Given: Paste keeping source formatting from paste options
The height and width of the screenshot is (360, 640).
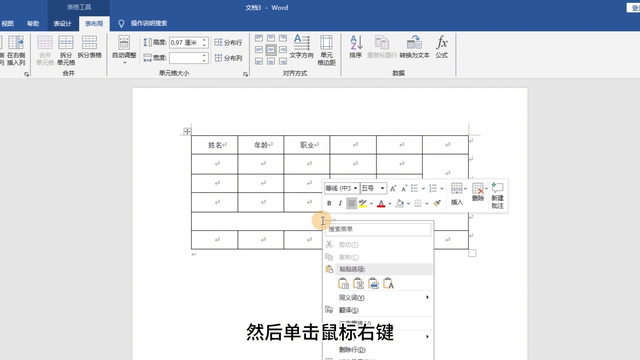Looking at the screenshot, I should coord(343,283).
